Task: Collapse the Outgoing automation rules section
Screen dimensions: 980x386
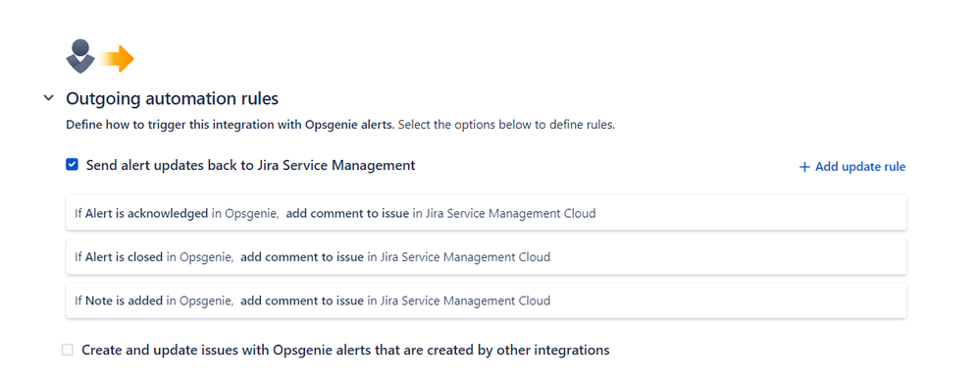Action: 49,98
